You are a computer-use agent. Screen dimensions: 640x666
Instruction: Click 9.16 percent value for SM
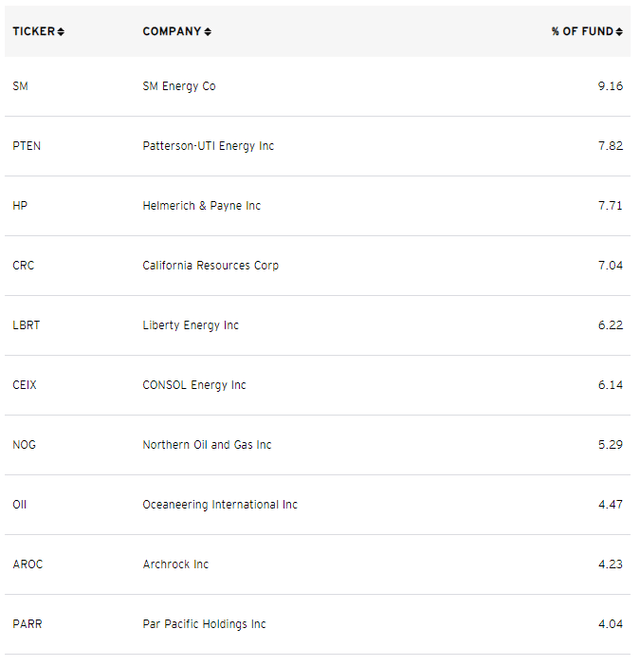pyautogui.click(x=610, y=86)
